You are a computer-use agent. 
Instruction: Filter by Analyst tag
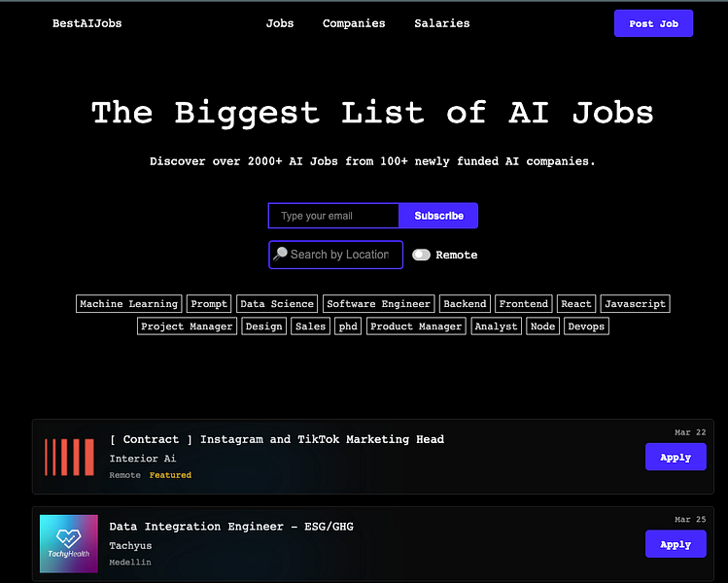pyautogui.click(x=496, y=326)
